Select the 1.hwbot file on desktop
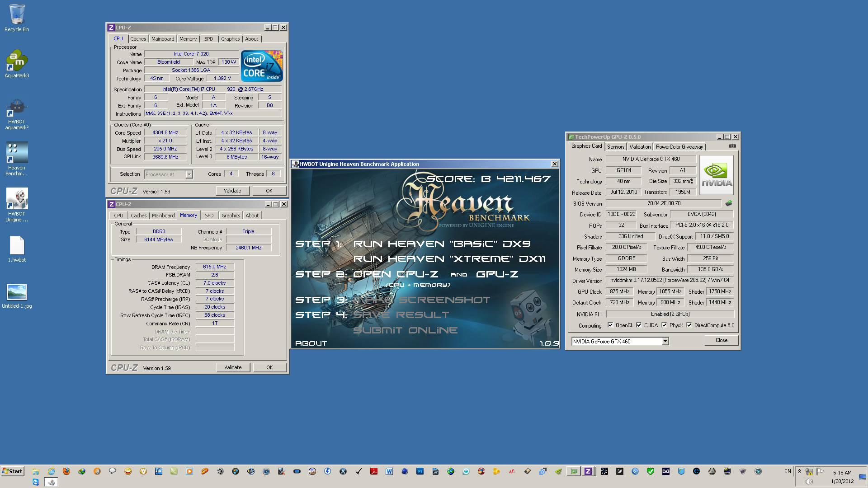Screen dimensions: 868x488 click(x=17, y=249)
